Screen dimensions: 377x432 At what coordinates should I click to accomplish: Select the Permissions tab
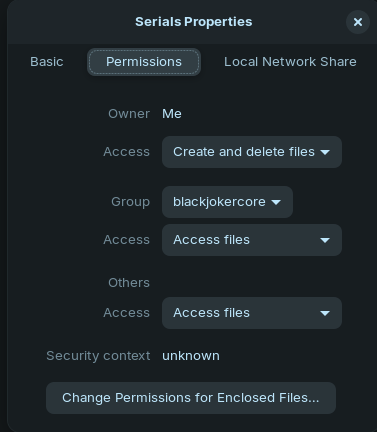coord(144,62)
